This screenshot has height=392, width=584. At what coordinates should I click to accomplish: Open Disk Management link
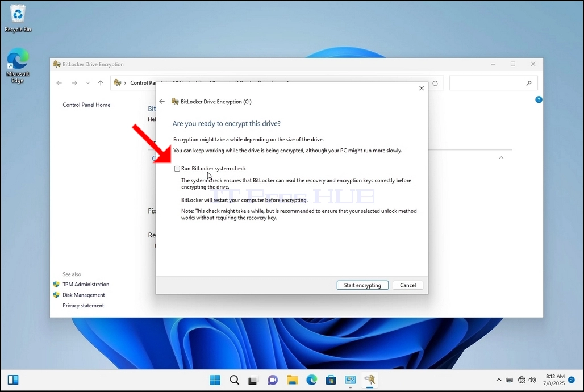point(84,295)
